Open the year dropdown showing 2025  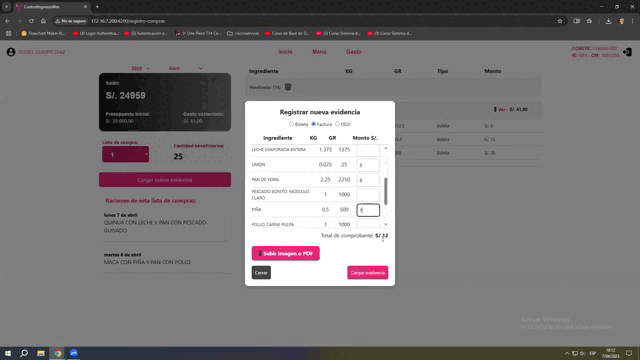tap(141, 69)
